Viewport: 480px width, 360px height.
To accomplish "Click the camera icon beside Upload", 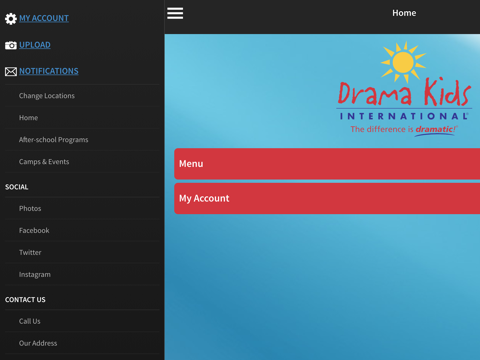I will tap(11, 45).
